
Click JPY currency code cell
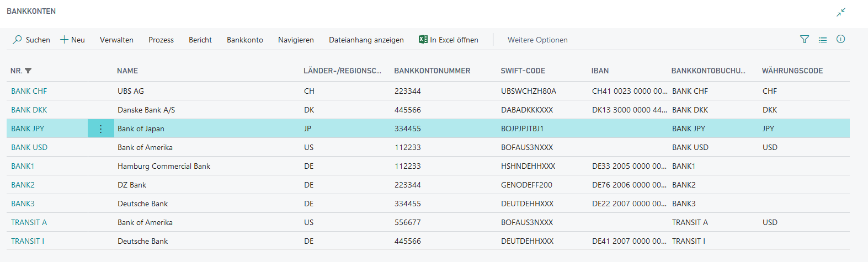(768, 129)
